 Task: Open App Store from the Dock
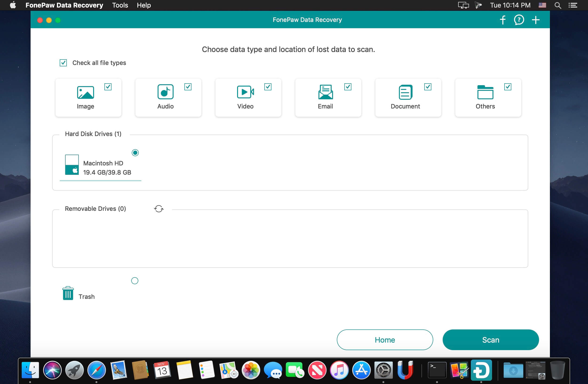[361, 370]
